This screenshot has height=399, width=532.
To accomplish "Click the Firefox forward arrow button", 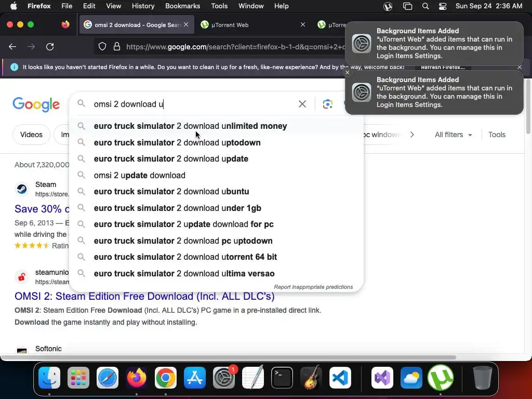I will pos(31,47).
